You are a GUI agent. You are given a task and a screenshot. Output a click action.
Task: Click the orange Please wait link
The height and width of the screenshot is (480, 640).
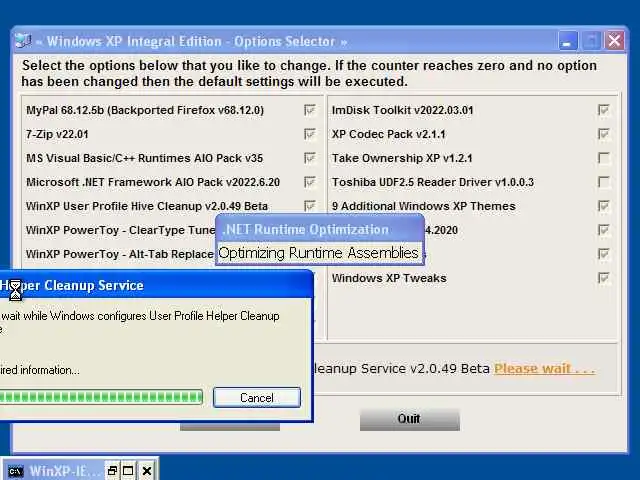[x=544, y=369]
